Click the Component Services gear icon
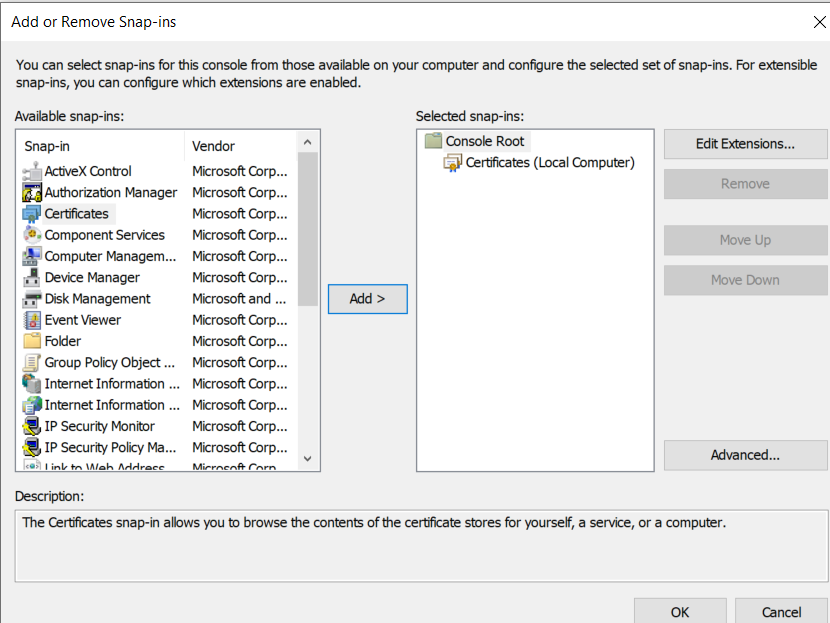Viewport: 830px width, 623px height. 32,235
